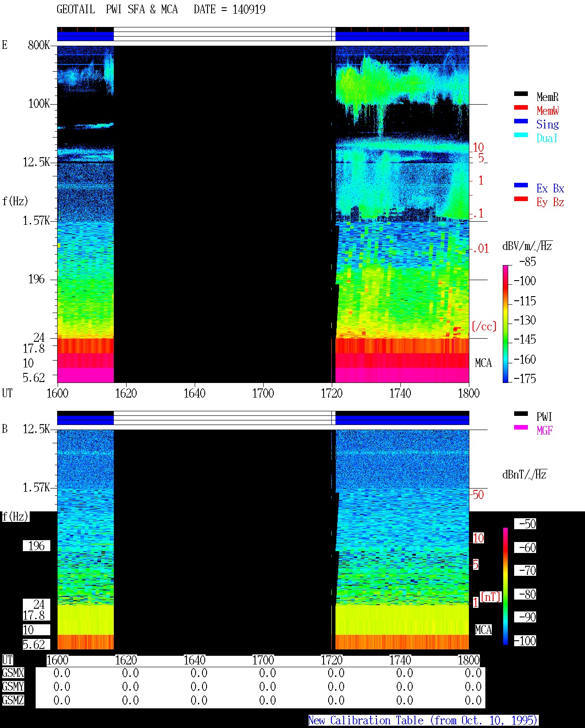Click the red 50 nT scale label

(478, 494)
